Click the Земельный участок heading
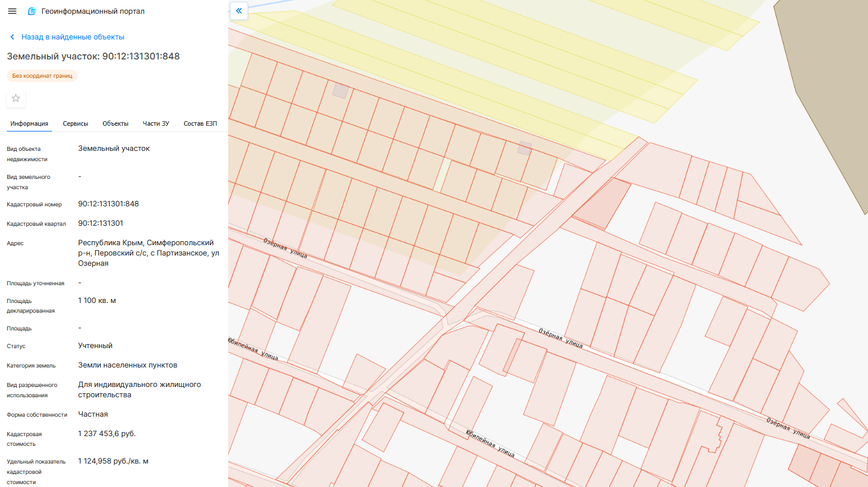Screen dimensions: 868x487 click(93, 57)
